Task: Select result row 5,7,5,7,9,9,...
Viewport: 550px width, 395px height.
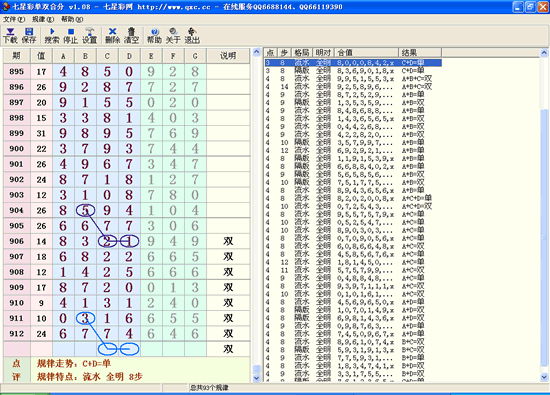Action: coord(353,270)
